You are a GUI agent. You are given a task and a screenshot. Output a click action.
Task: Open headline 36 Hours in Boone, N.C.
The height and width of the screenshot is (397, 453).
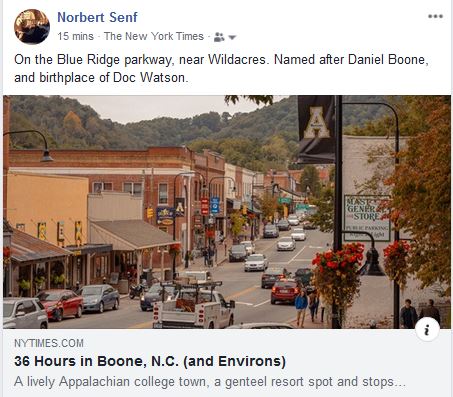point(150,361)
